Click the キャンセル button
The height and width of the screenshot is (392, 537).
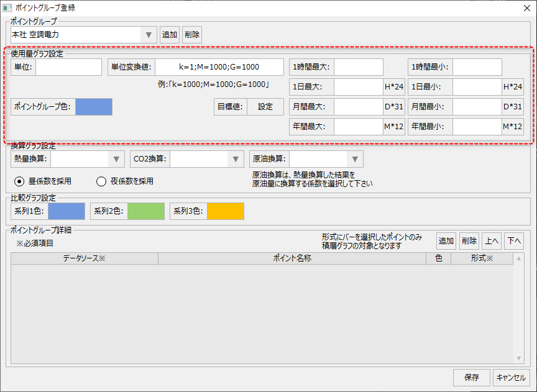pos(511,377)
